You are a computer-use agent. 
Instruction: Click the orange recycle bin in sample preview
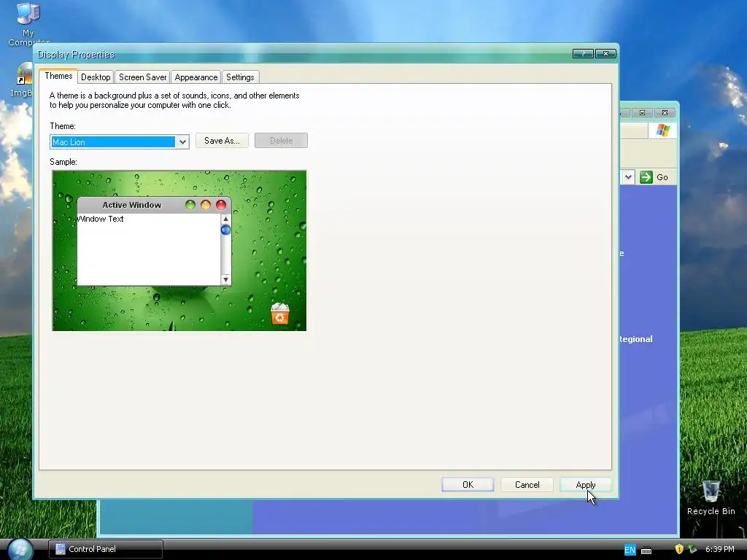[279, 314]
